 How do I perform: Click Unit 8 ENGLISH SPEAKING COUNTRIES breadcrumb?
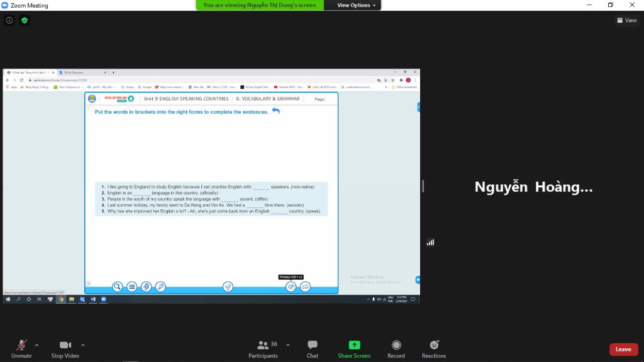(186, 99)
